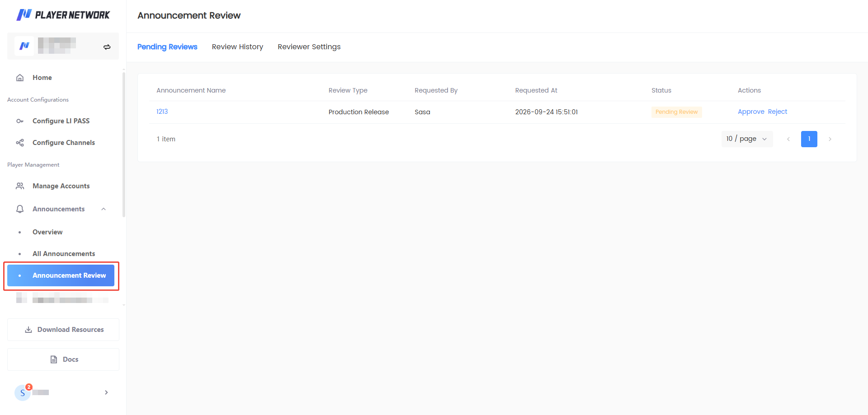This screenshot has height=415, width=868.
Task: Click the project avatar logo tile
Action: pyautogui.click(x=24, y=46)
